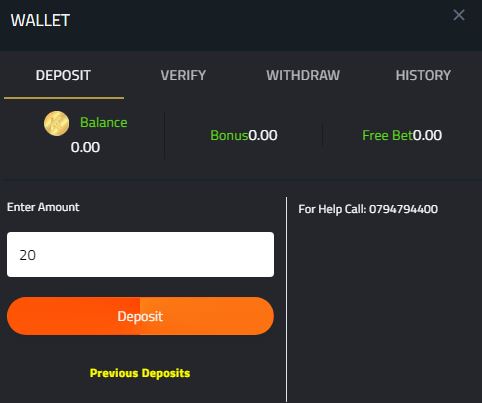This screenshot has height=403, width=482.
Task: Click the orange Deposit button
Action: click(x=140, y=316)
